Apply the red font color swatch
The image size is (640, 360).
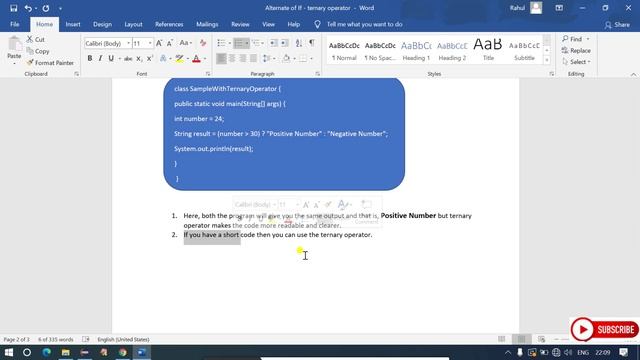click(x=196, y=59)
